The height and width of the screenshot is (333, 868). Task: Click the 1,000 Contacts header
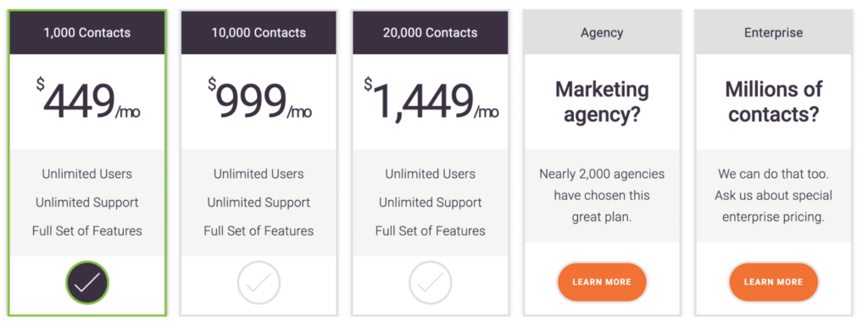tap(87, 33)
